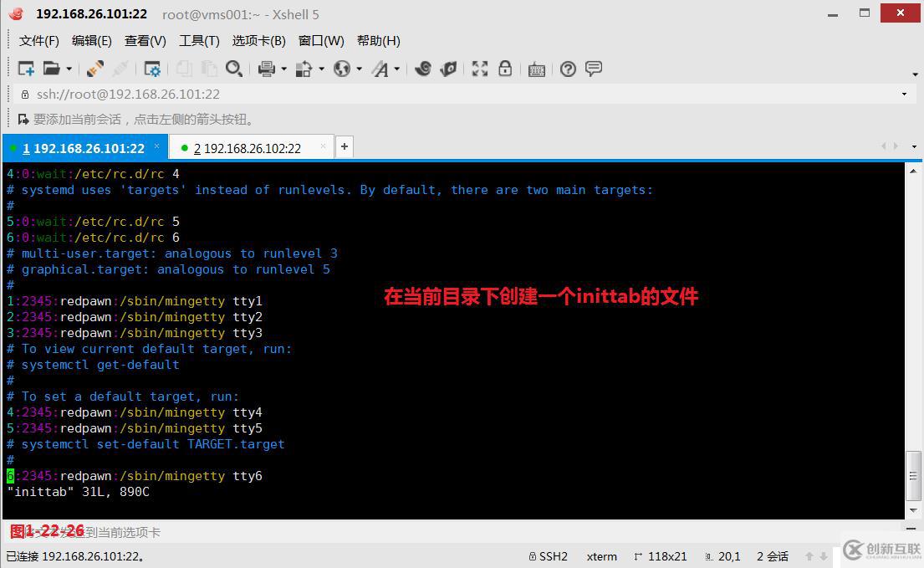Click the Connect/Reconnect icon
Screen dimensions: 924x568
coord(94,69)
